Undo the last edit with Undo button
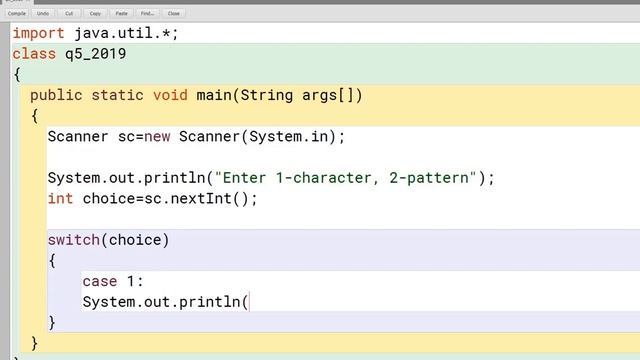Image resolution: width=640 pixels, height=360 pixels. pyautogui.click(x=43, y=13)
